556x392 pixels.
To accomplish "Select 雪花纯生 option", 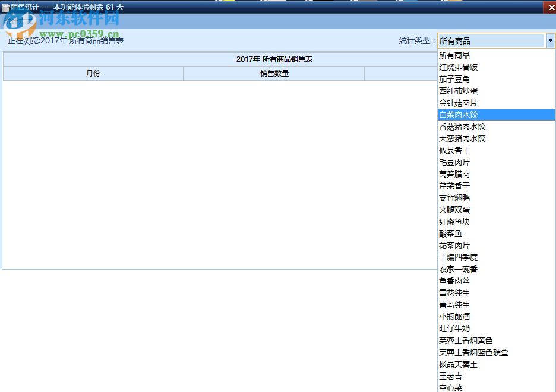I will (x=497, y=293).
